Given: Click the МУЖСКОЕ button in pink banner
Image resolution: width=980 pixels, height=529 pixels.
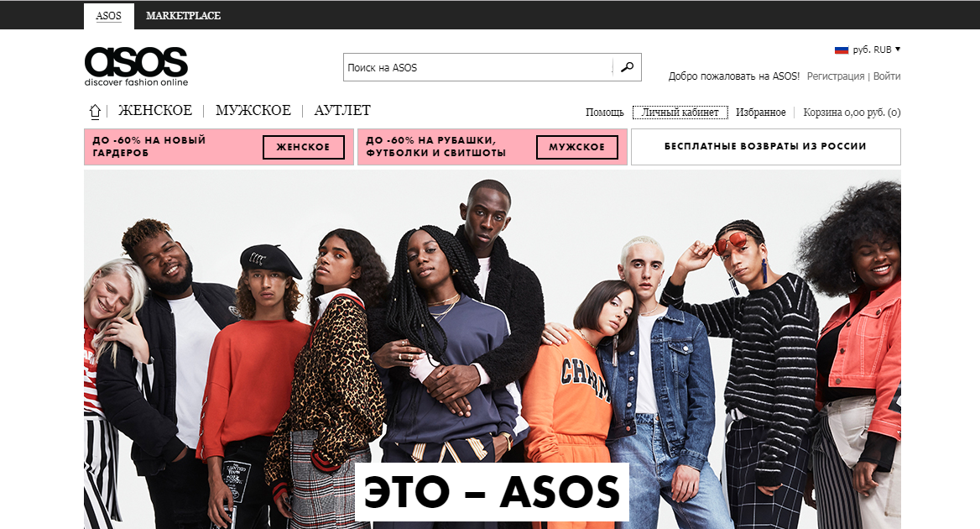Looking at the screenshot, I should pos(577,147).
